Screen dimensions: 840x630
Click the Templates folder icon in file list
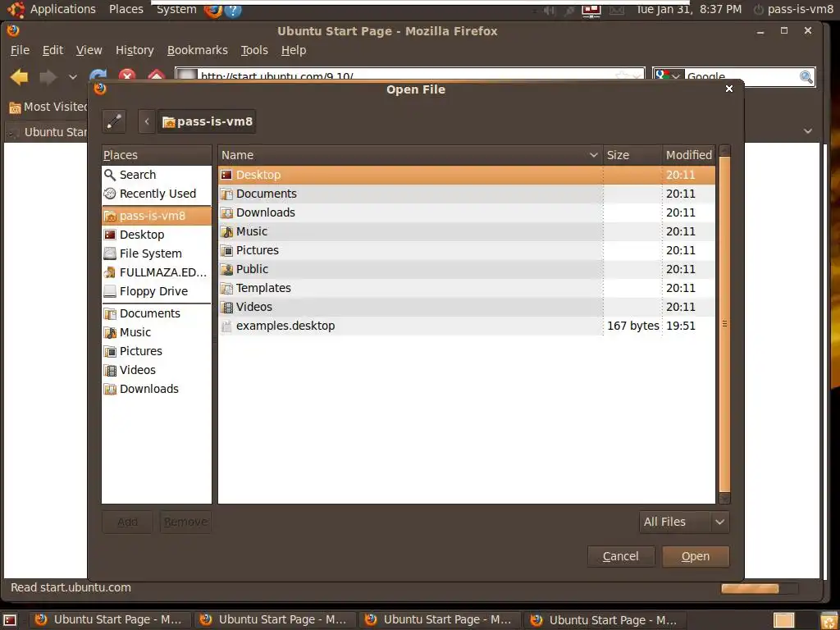tap(226, 288)
